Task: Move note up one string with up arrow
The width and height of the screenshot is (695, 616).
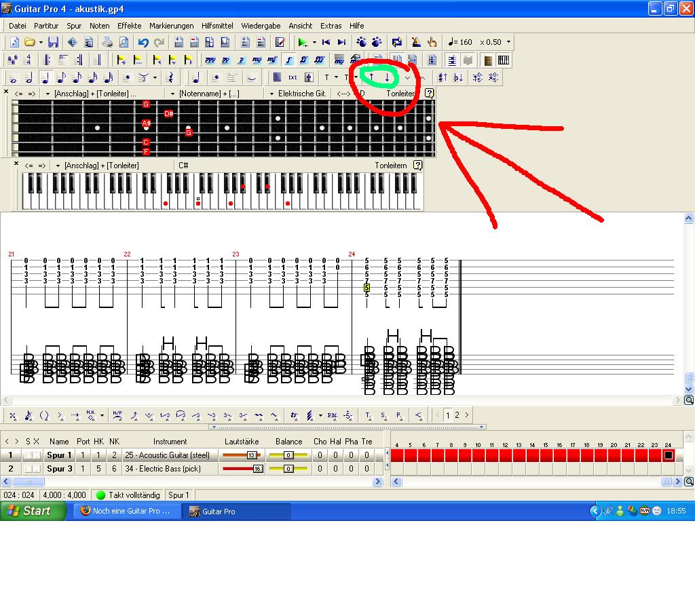Action: 371,77
